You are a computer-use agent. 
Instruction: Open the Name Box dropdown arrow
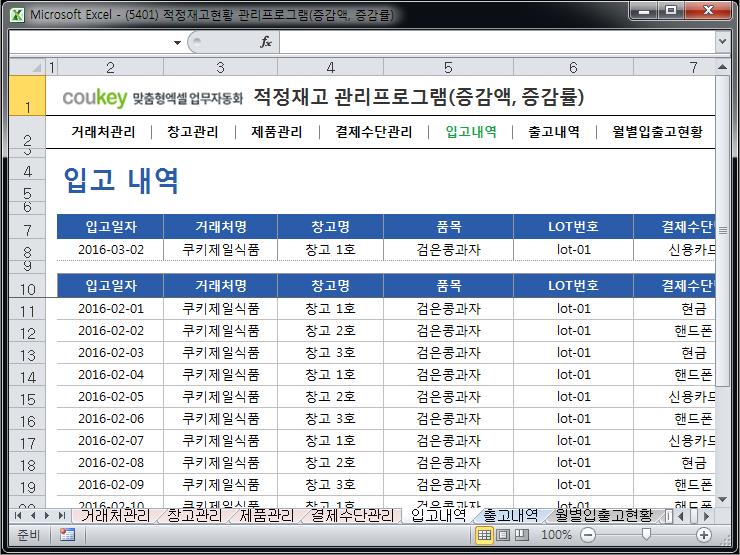(x=177, y=42)
